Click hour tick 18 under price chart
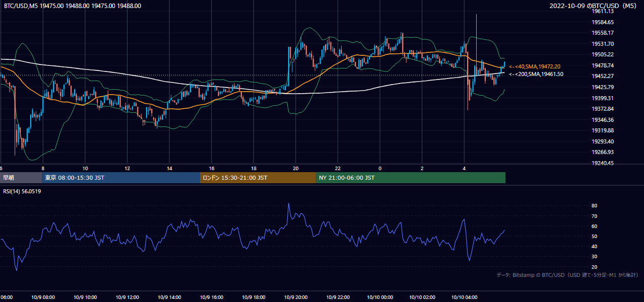This screenshot has height=302, width=644. click(253, 168)
